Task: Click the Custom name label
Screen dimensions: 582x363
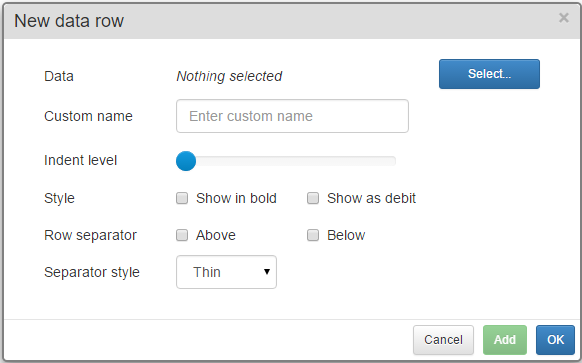Action: [x=88, y=116]
